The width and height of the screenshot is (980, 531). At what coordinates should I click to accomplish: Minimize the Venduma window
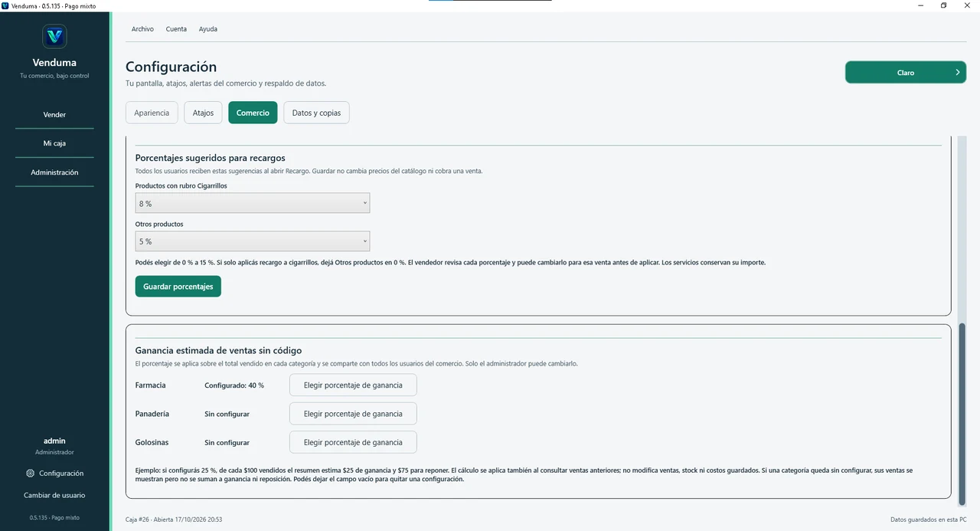921,5
